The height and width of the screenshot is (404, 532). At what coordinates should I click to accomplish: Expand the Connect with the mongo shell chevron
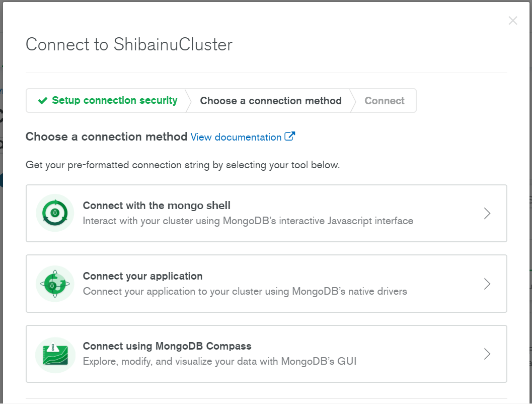487,213
